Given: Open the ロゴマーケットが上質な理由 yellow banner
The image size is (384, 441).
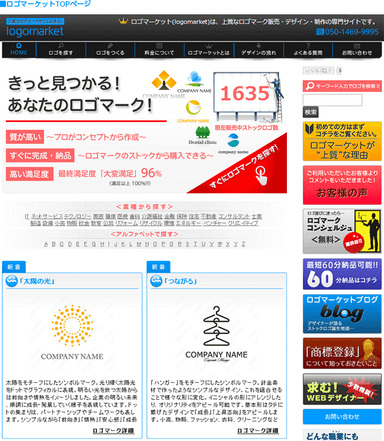Looking at the screenshot, I should [342, 141].
